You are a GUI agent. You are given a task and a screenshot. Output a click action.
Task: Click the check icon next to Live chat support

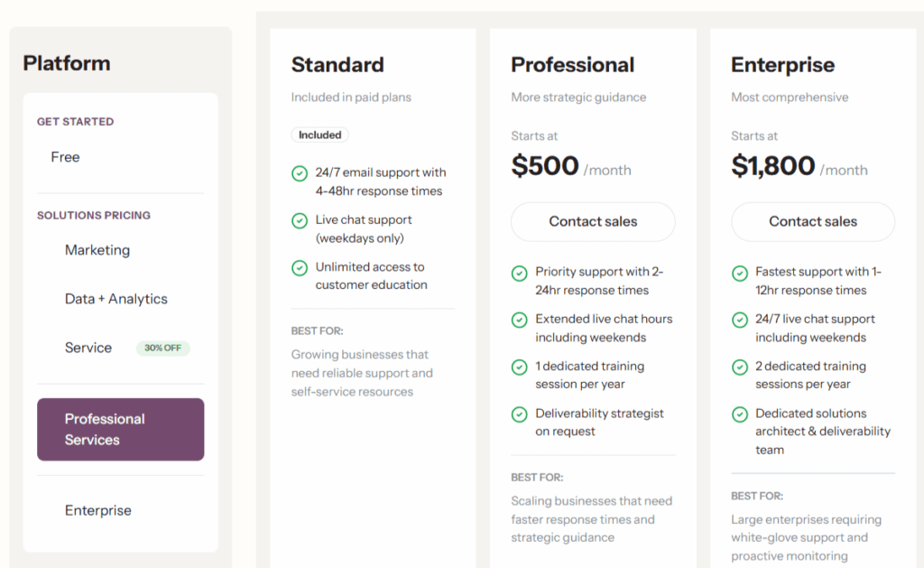coord(300,220)
